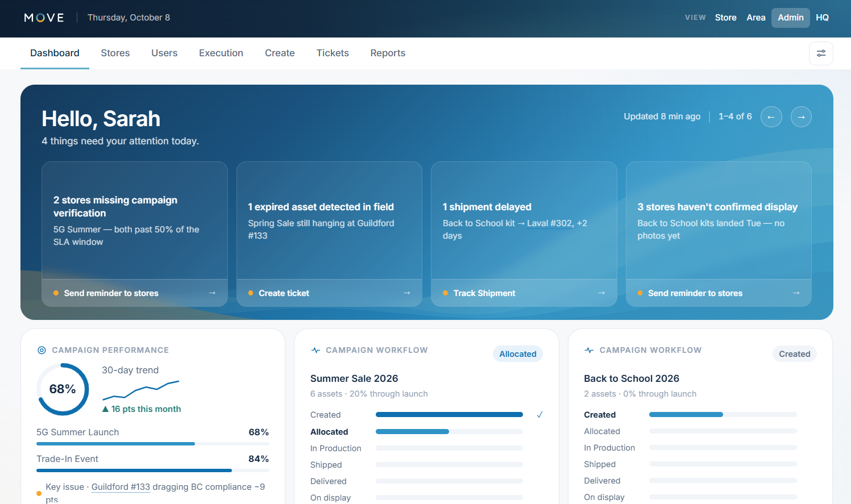Click Create ticket for expired asset
The image size is (851, 504).
point(329,293)
